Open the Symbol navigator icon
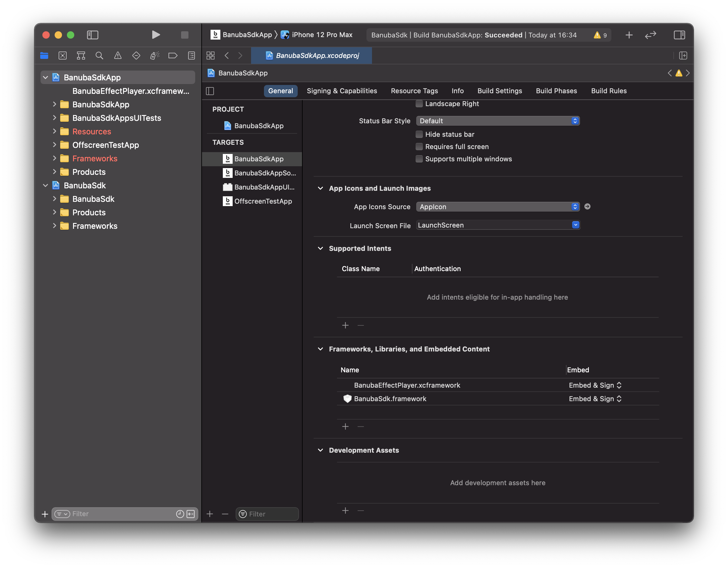Screen dimensions: 728x568 point(81,56)
